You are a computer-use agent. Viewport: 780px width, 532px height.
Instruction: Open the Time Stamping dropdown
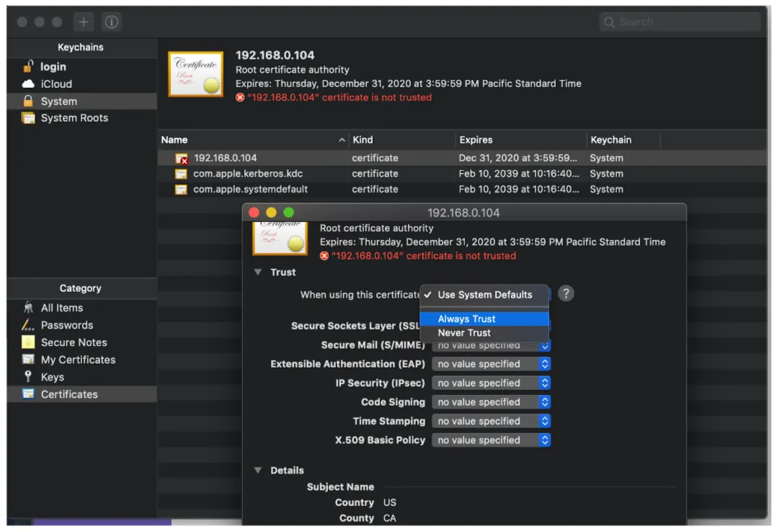coord(491,422)
